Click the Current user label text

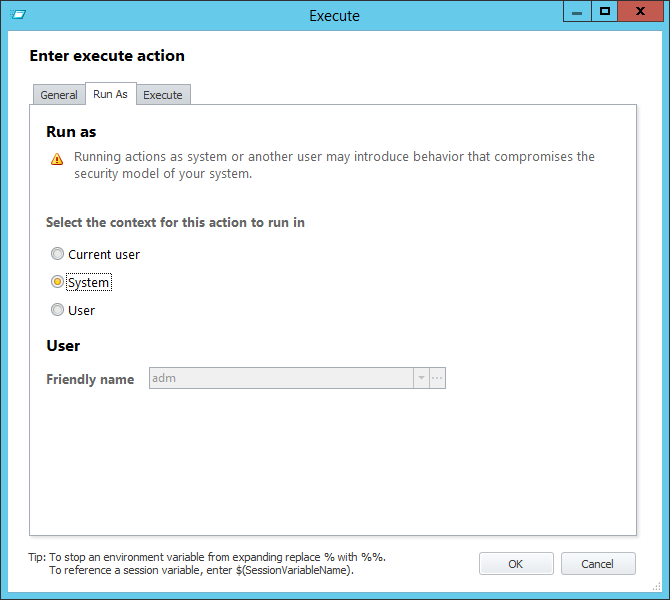click(x=104, y=254)
